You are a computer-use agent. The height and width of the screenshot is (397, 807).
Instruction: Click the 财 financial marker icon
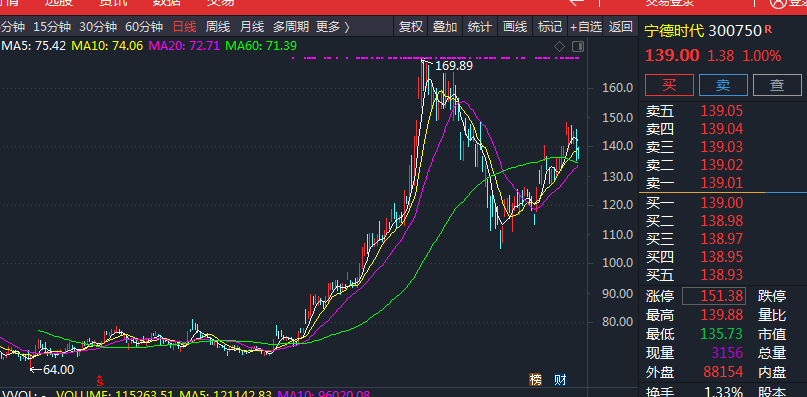click(x=560, y=380)
